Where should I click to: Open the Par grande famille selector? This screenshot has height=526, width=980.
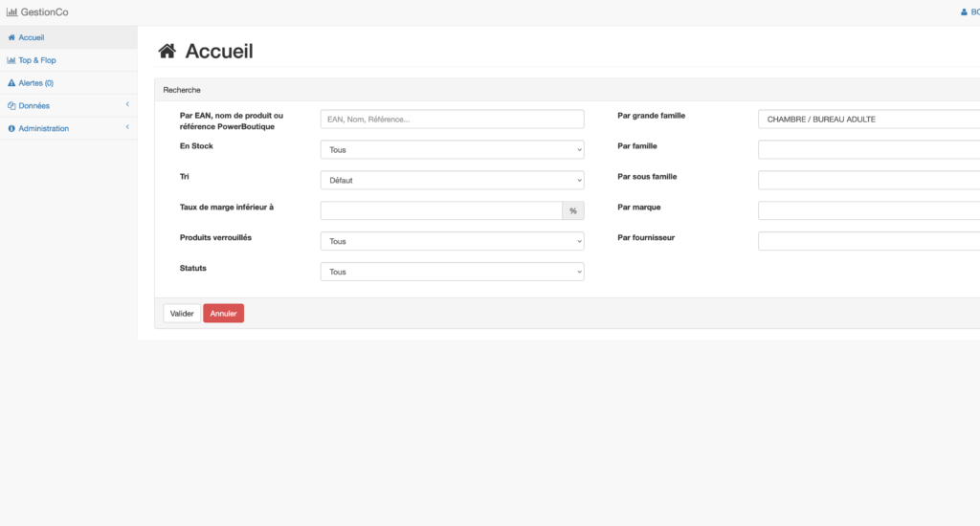tap(869, 120)
